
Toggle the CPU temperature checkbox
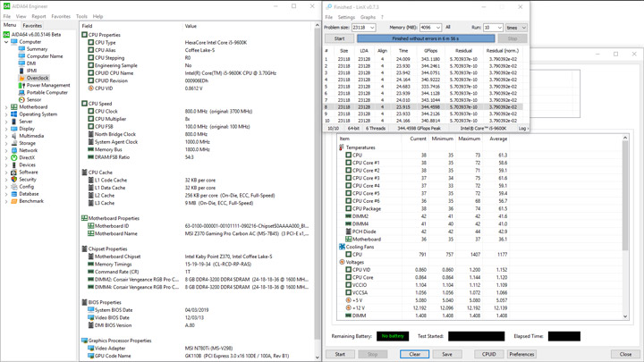coord(348,156)
